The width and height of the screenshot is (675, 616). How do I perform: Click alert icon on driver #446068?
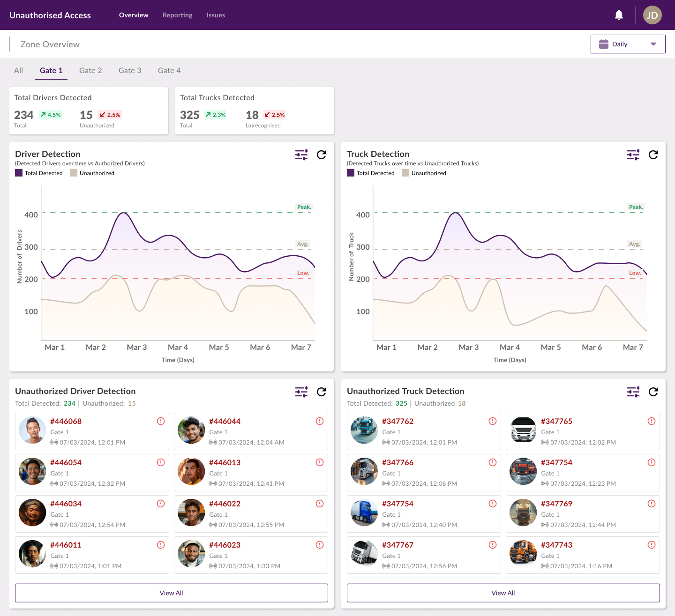(x=161, y=421)
